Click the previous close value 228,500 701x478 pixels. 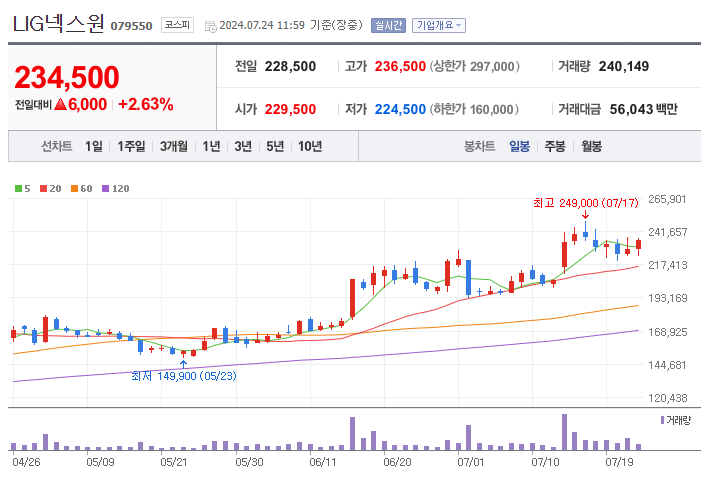290,66
